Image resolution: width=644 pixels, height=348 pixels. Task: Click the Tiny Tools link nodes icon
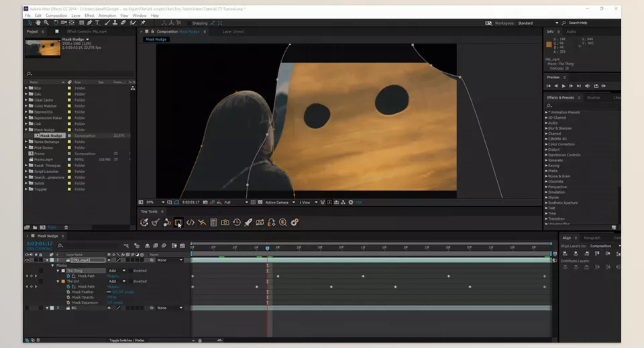[167, 223]
